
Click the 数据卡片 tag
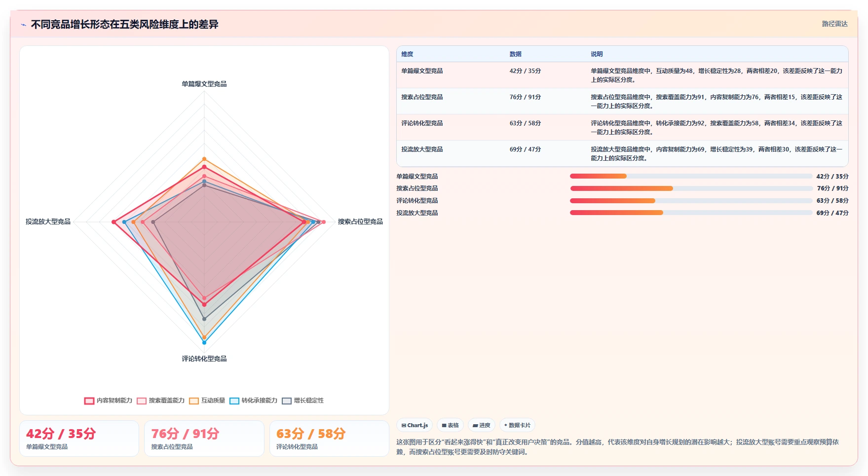tap(517, 425)
